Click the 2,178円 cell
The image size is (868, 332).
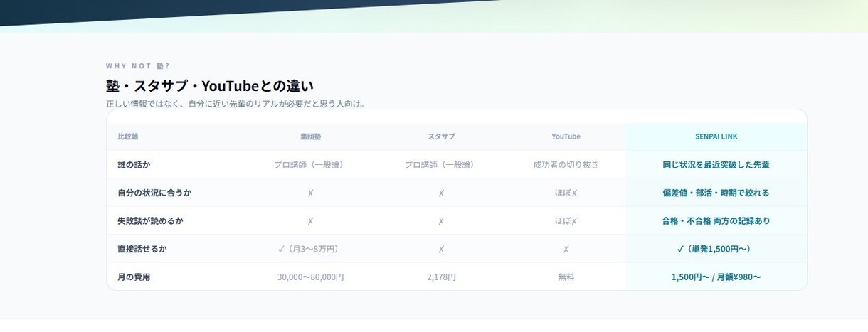441,277
